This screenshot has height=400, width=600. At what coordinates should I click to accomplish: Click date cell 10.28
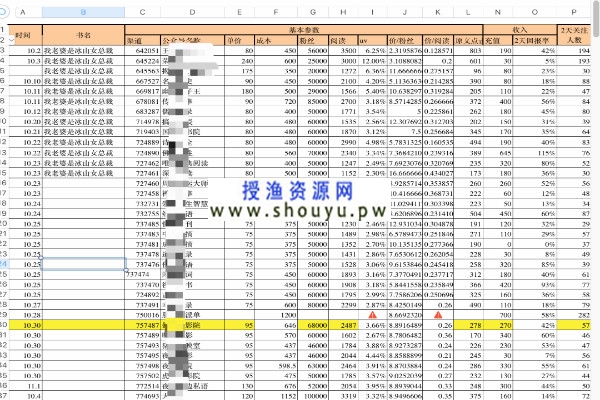click(x=26, y=315)
